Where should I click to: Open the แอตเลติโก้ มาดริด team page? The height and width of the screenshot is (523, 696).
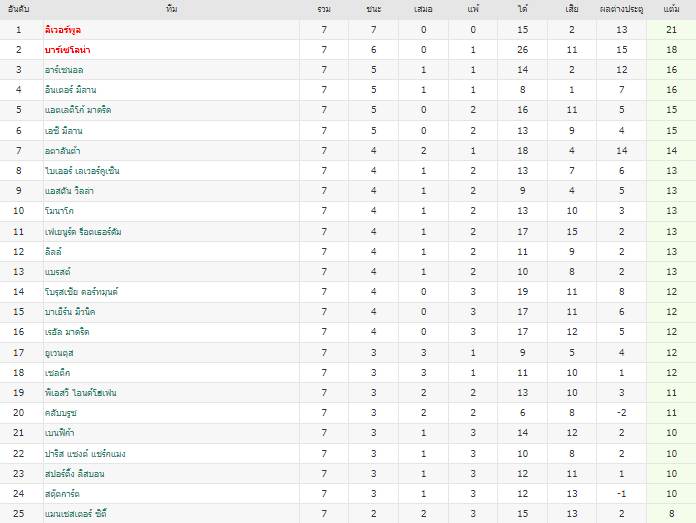[x=78, y=110]
